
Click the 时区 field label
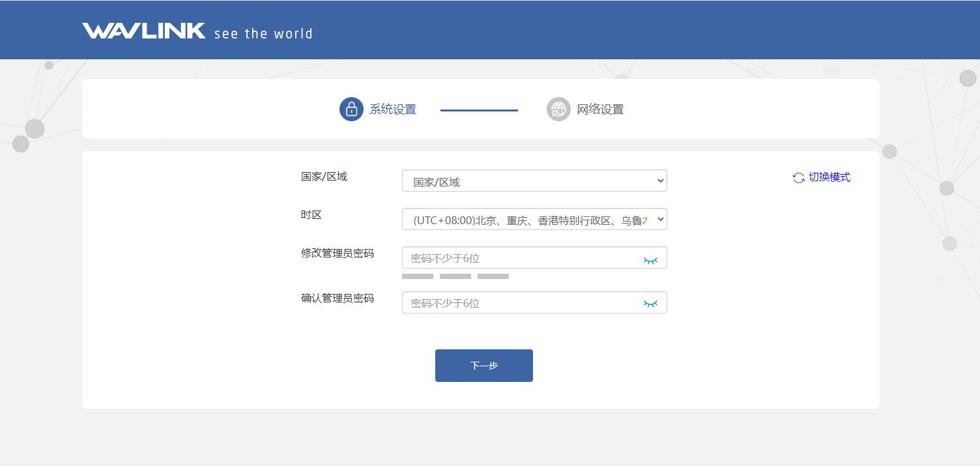(x=311, y=214)
